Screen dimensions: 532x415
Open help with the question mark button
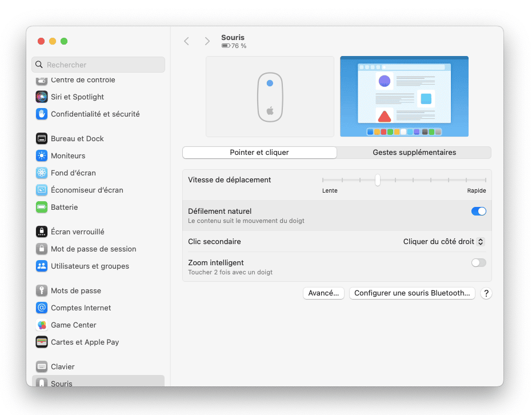486,293
